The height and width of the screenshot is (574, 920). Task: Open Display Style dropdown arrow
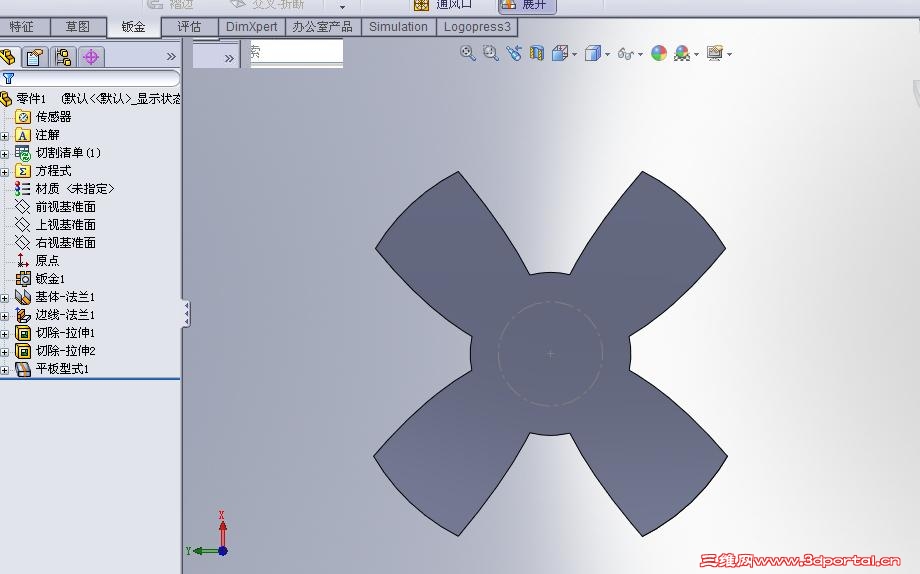[x=607, y=55]
